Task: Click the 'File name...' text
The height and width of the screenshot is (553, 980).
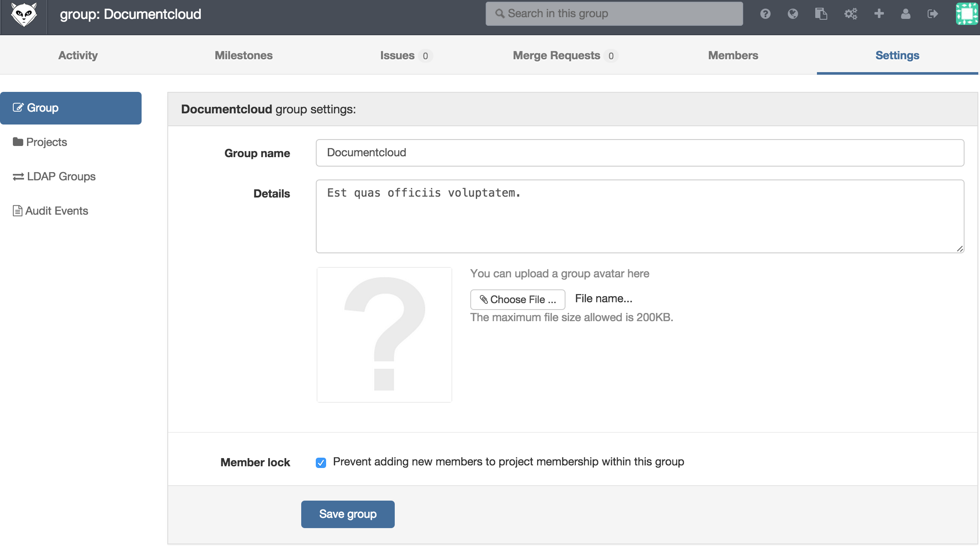Action: click(603, 298)
